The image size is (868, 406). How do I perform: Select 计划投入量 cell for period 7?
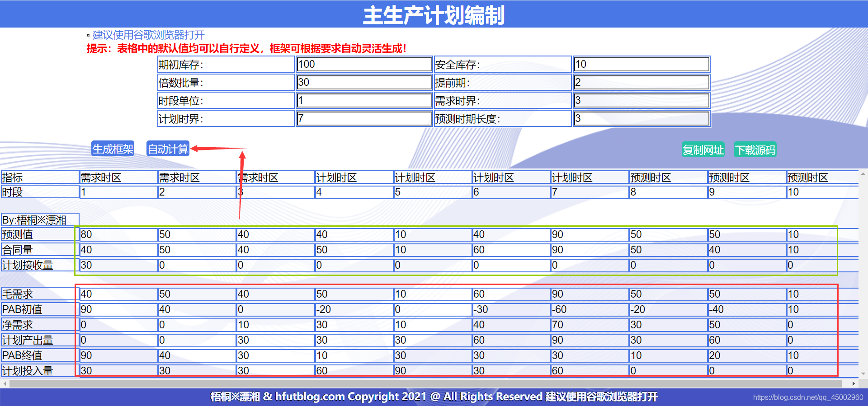590,371
